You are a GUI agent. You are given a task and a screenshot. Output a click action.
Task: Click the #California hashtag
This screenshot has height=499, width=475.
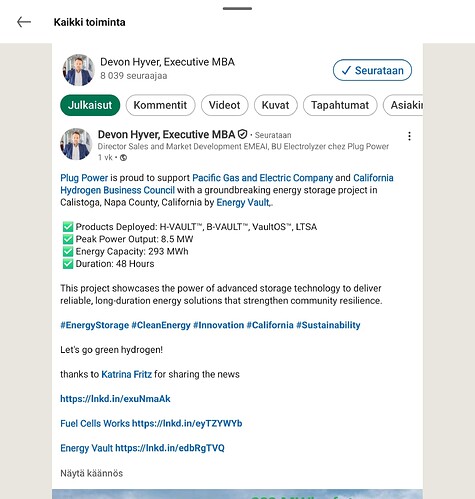click(270, 325)
